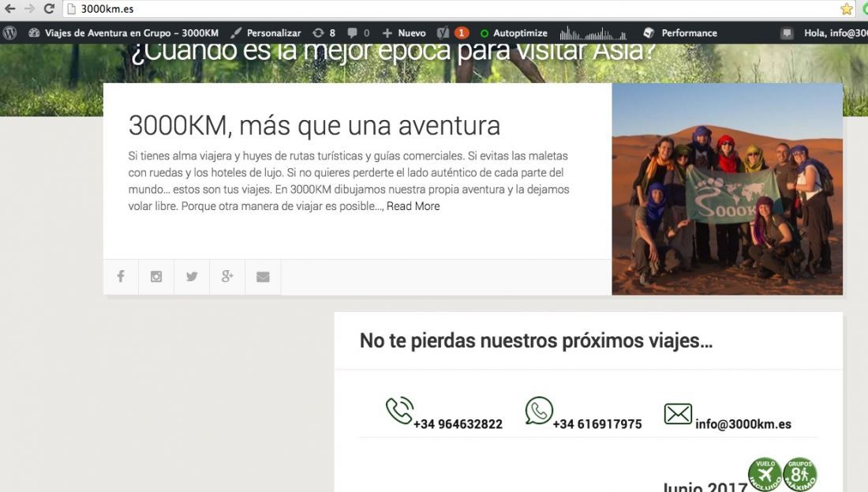868x492 pixels.
Task: Click '3000KM, más que una aventura' heading
Action: pyautogui.click(x=314, y=126)
